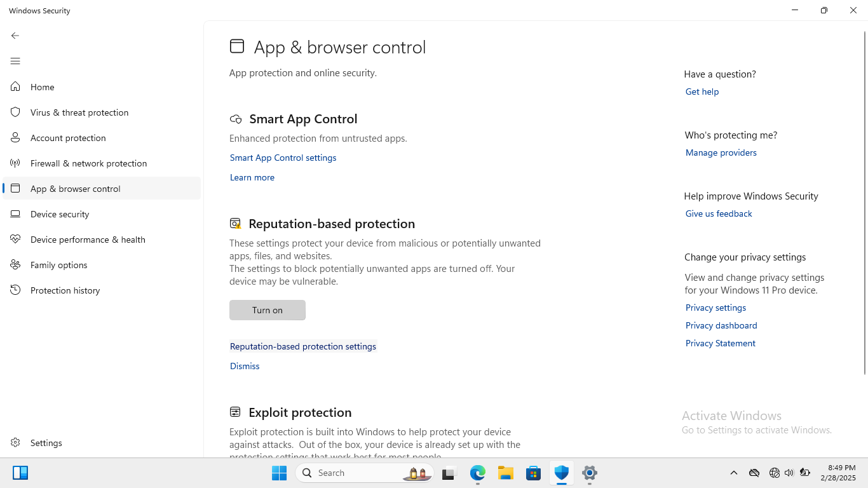Open Firewall & network protection
This screenshot has width=868, height=488.
pos(15,163)
